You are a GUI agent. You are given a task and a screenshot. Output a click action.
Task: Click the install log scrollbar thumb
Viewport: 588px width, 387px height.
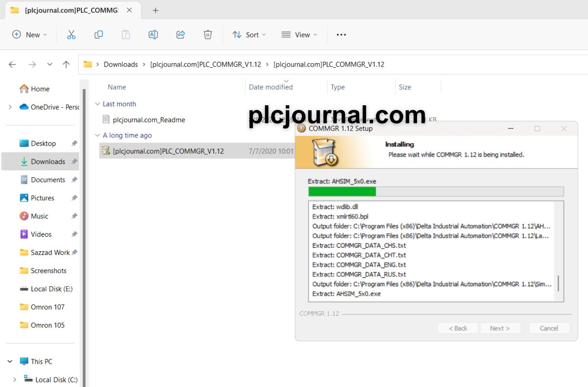point(558,283)
